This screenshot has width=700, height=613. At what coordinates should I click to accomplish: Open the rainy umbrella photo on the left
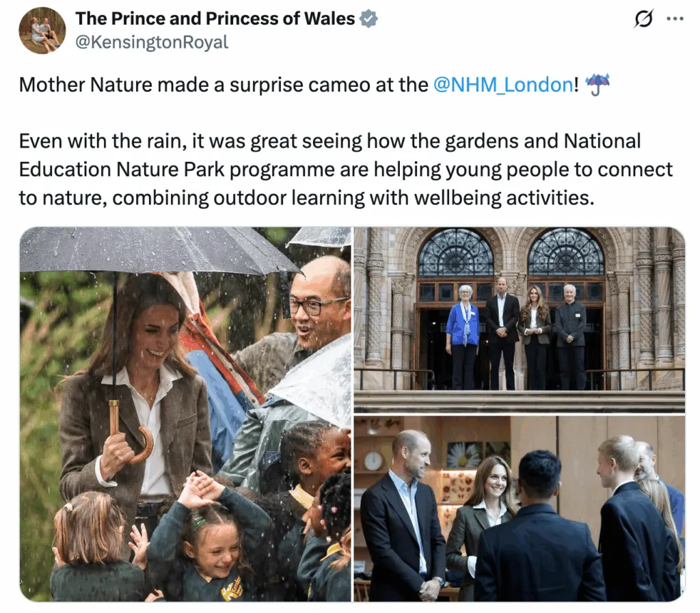coord(185,414)
